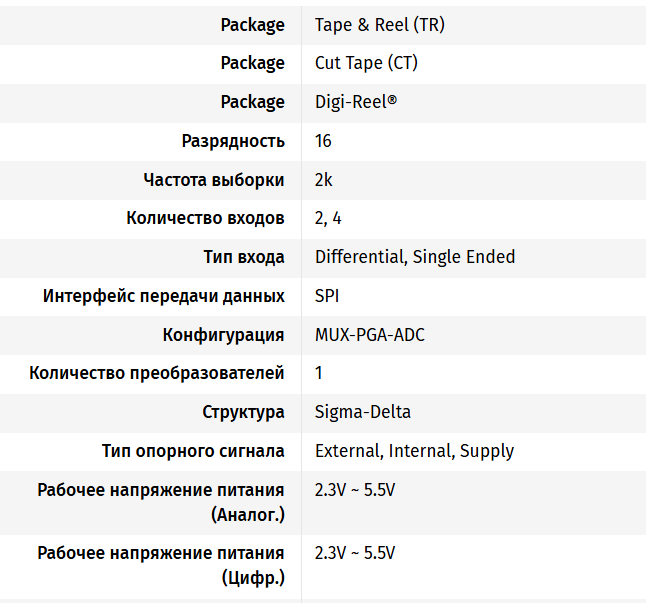Click the "Рабочее напряжение питания (Цифр.)" label
Viewport: 646px width, 603px height.
pos(161,565)
